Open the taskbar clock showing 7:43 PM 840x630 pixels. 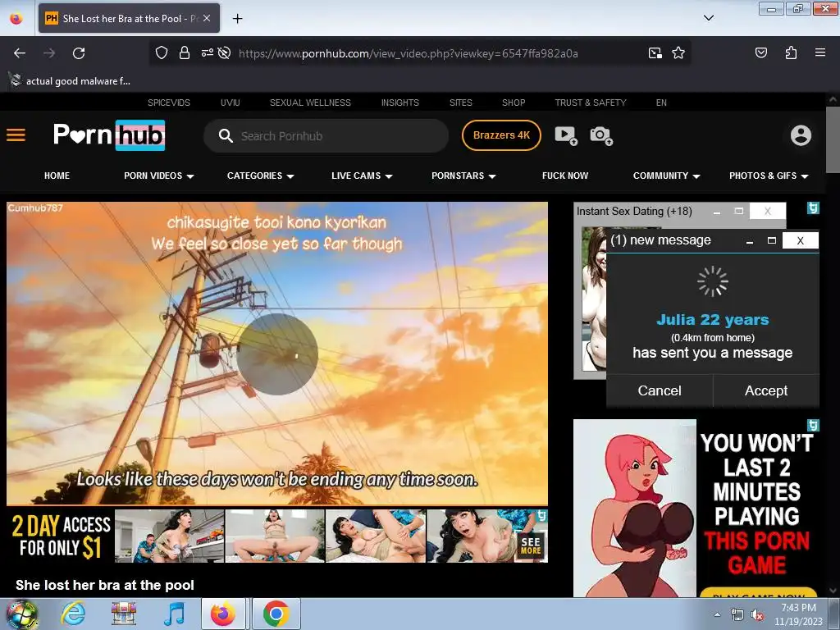click(x=798, y=614)
